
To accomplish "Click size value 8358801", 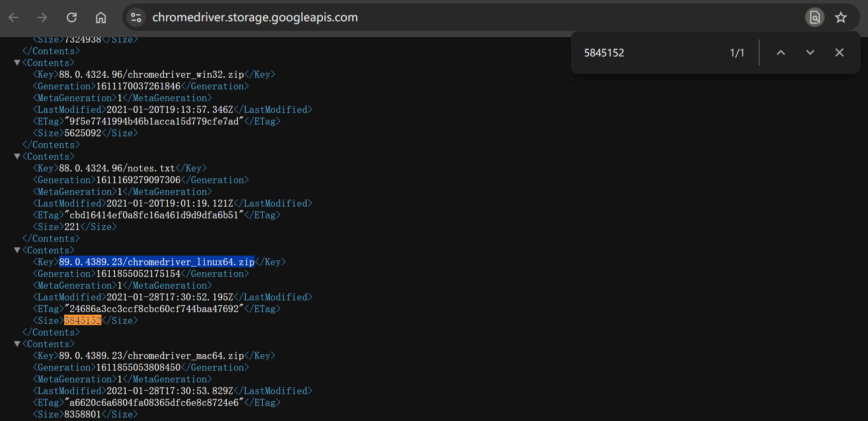I will [83, 414].
